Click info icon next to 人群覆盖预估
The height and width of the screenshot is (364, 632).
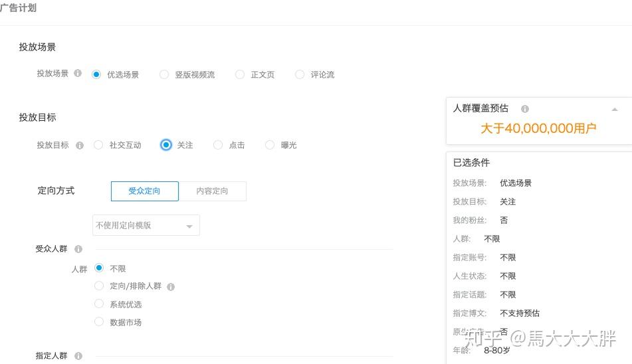(525, 109)
